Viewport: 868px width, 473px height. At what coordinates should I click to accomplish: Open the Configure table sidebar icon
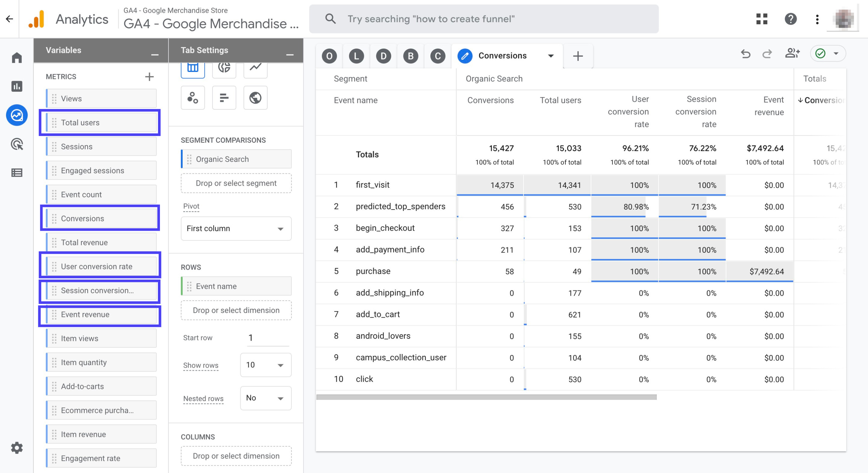17,173
